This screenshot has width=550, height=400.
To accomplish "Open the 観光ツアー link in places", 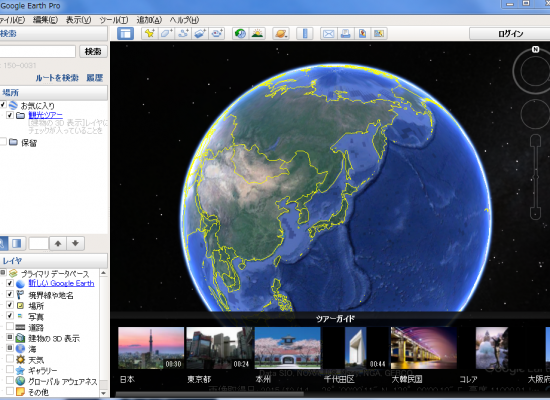I will 46,115.
